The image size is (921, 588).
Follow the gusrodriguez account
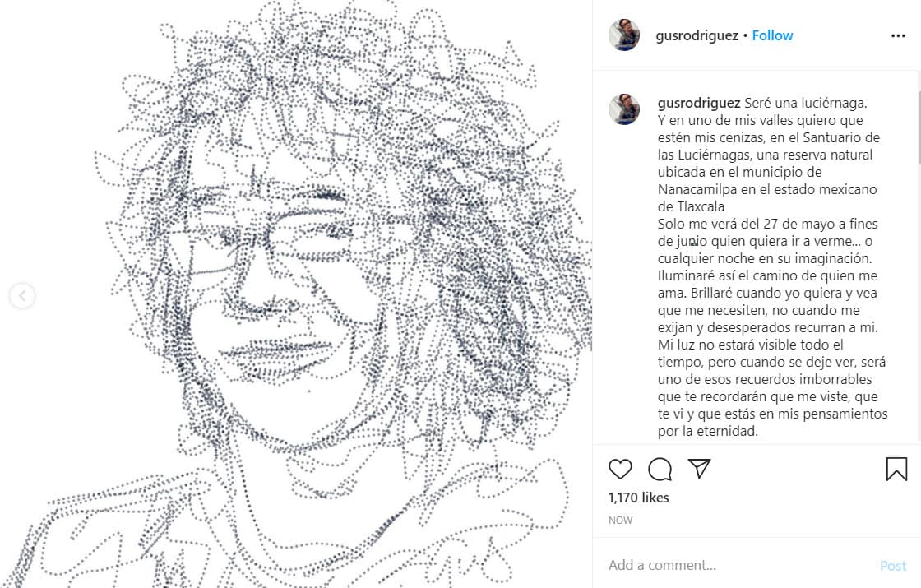point(772,35)
